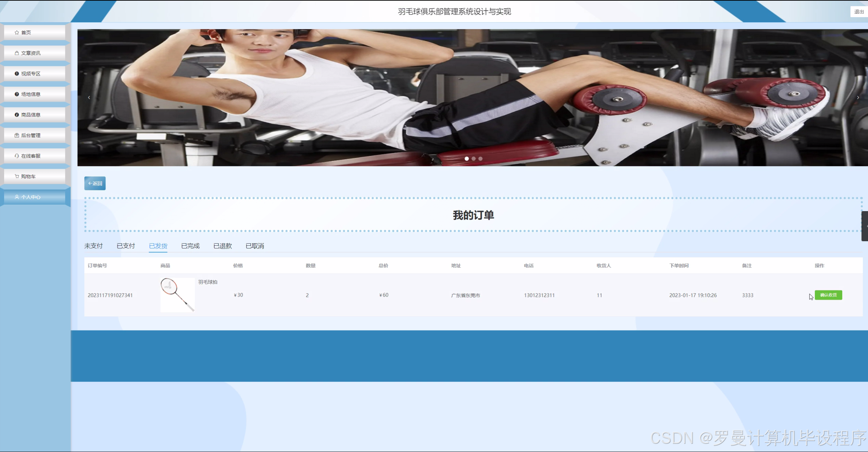Screen dimensions: 868x452
Task: Open 文章资讯 in the sidebar
Action: [31, 53]
